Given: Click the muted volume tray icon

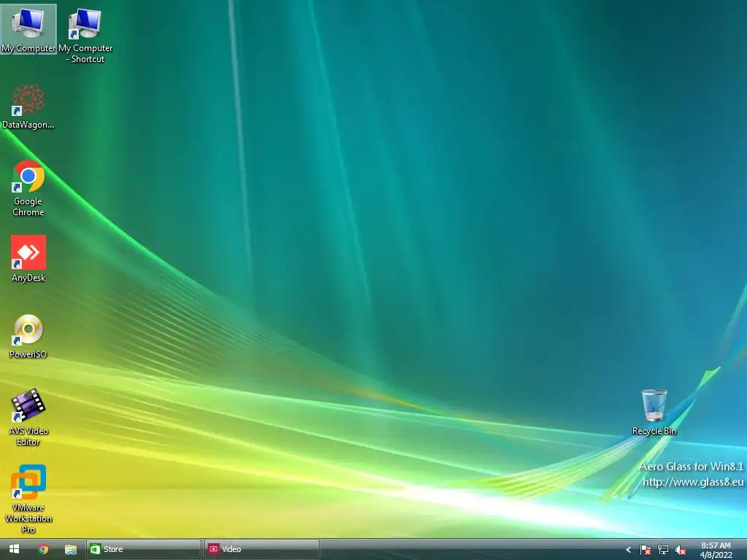Looking at the screenshot, I should pyautogui.click(x=681, y=550).
